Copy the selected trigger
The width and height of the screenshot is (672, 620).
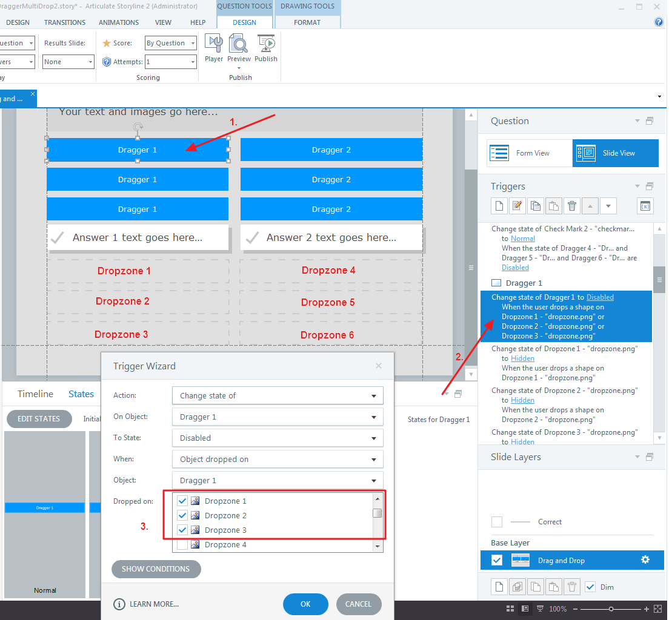536,206
